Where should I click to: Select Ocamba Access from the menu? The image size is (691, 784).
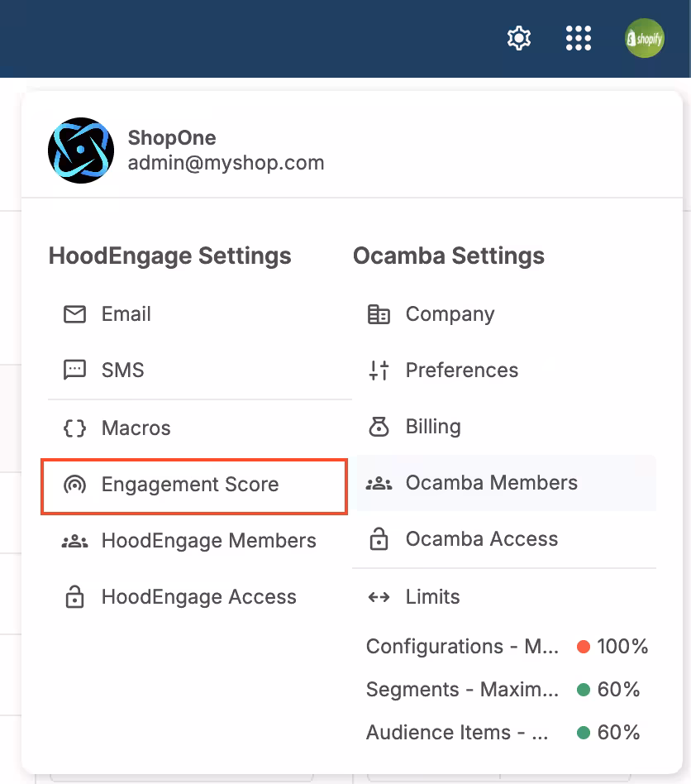481,538
